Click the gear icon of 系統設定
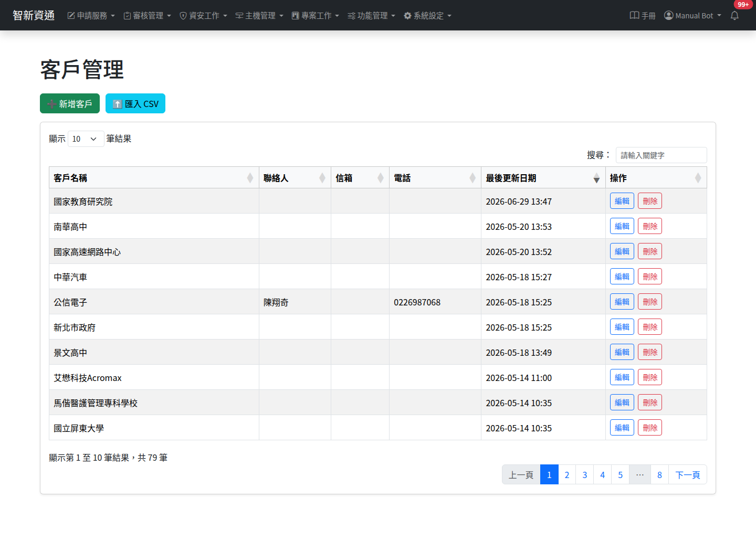Screen dimensions: 756x551 click(407, 16)
